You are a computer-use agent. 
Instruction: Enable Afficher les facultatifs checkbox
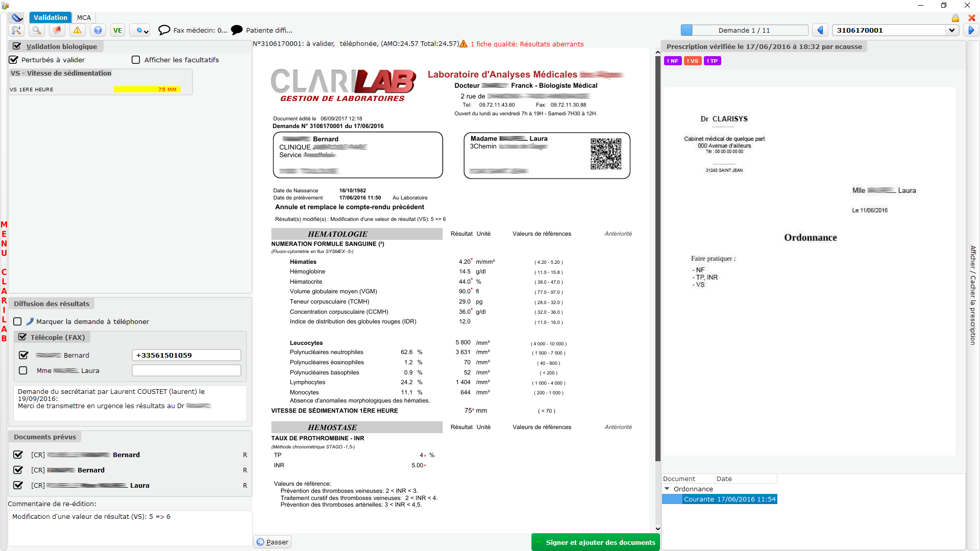[136, 60]
